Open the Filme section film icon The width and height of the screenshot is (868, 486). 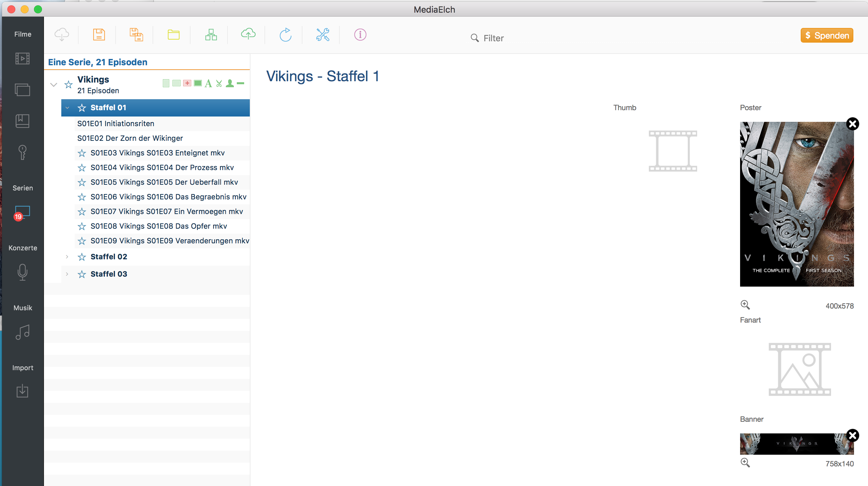23,59
